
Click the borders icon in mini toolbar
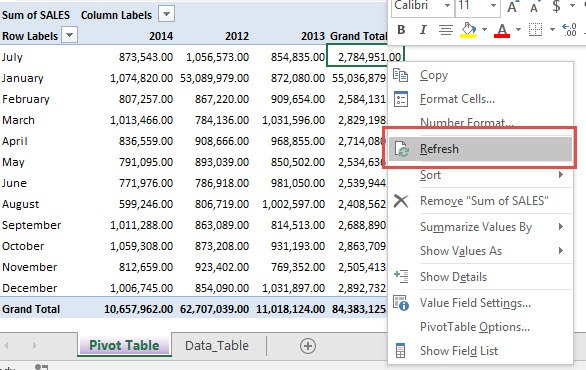click(535, 30)
